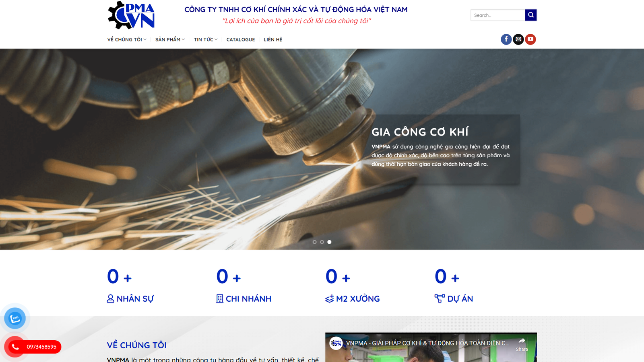Select the second carousel slide dot
Viewport: 644px width, 362px height.
click(322, 242)
